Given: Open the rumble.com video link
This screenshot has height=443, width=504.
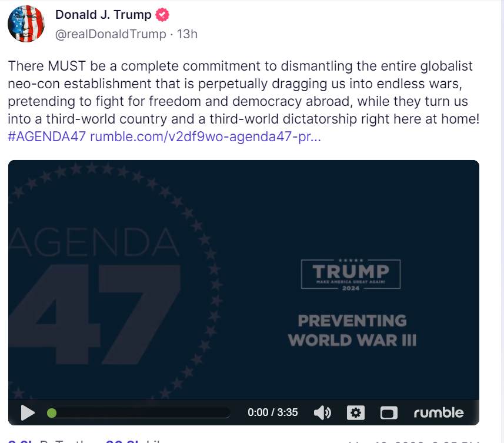Looking at the screenshot, I should 205,136.
